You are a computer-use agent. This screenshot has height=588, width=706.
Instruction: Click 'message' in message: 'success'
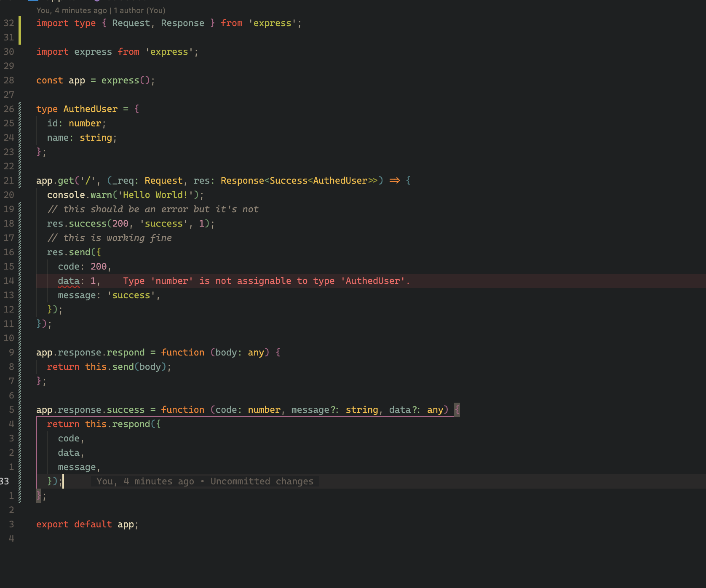click(77, 295)
